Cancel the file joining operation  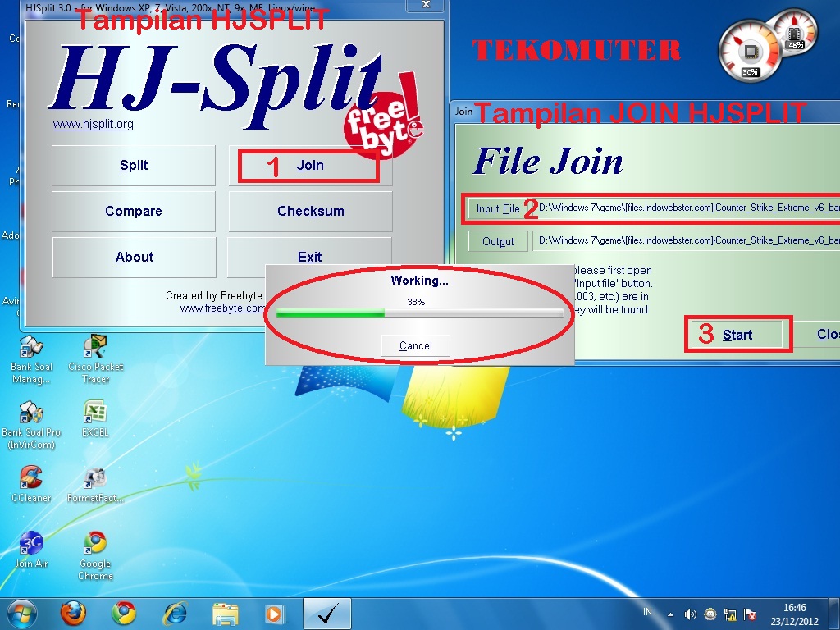tap(415, 345)
